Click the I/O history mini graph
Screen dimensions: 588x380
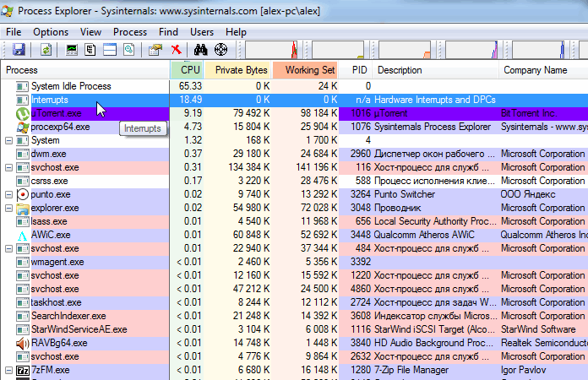pyautogui.click(x=471, y=50)
